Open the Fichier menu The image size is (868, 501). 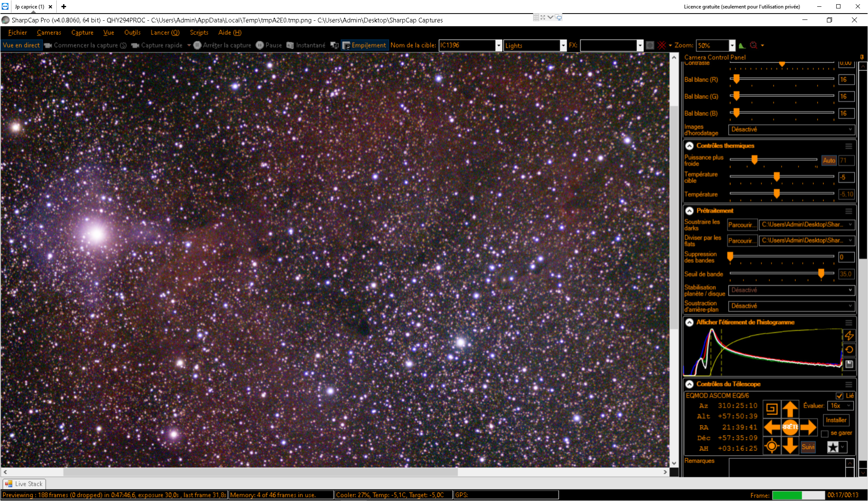click(17, 33)
